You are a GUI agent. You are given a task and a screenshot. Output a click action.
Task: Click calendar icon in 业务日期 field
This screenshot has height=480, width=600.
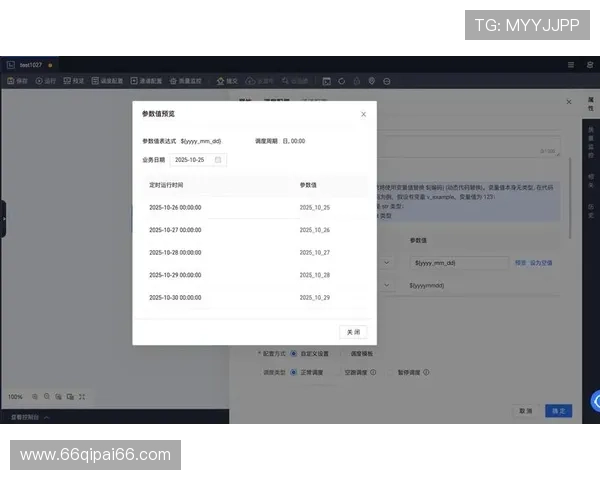tap(218, 160)
